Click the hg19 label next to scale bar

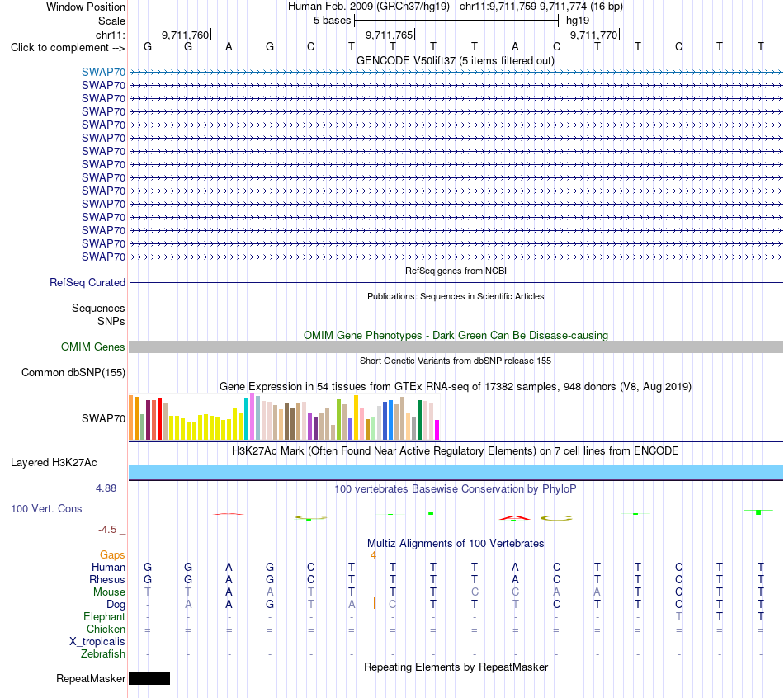[578, 21]
